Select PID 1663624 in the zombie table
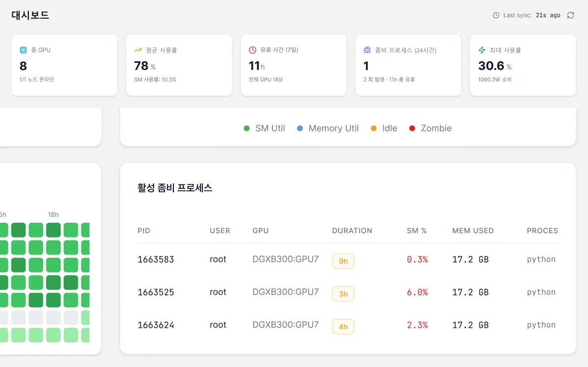Image resolution: width=588 pixels, height=367 pixels. pos(156,325)
